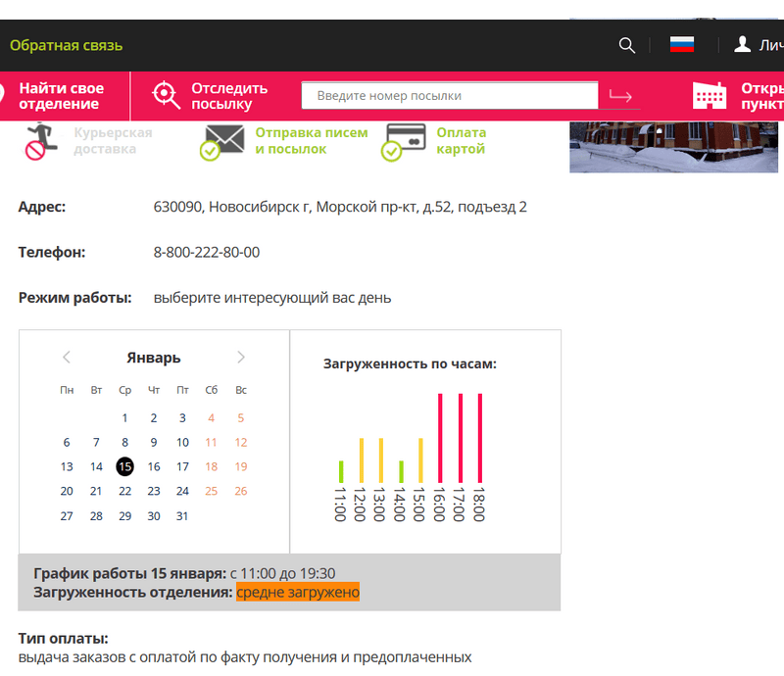This screenshot has width=784, height=676.
Task: Click the courier delivery unavailable icon
Action: point(41,141)
